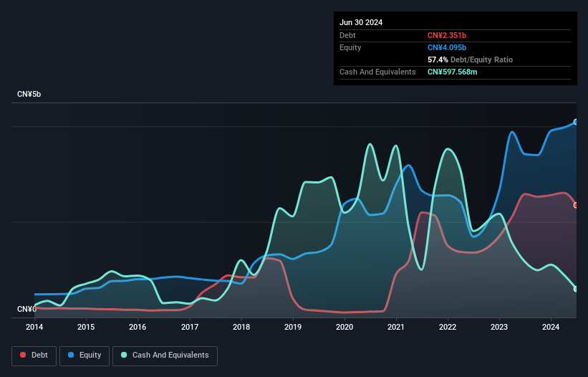
Task: Click the Cash value CN¥597.568m
Action: (452, 72)
